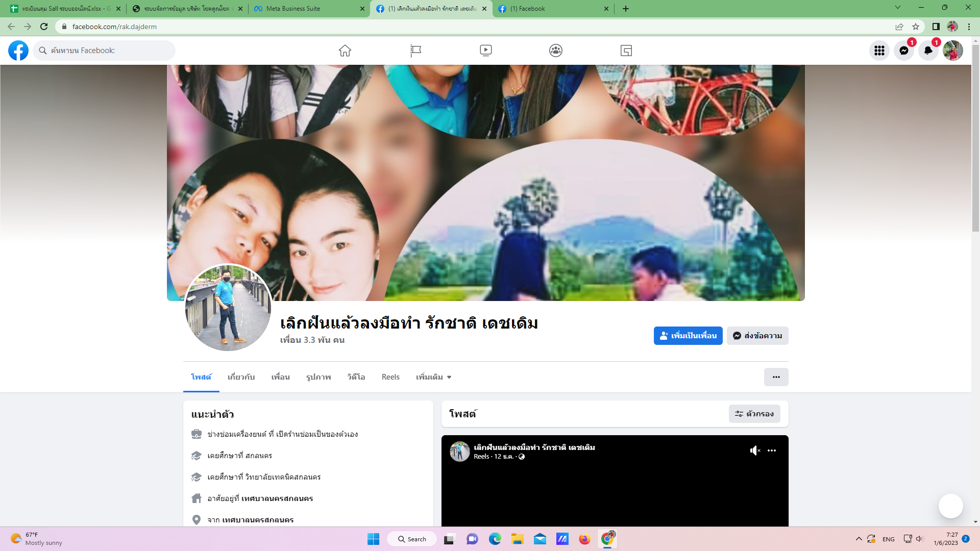Open the Groups icon in navbar
Screen dimensions: 980x551
pyautogui.click(x=556, y=51)
